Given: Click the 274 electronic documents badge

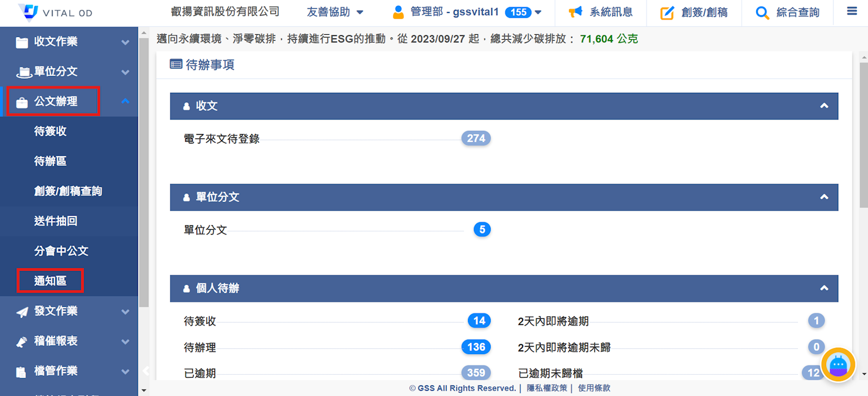Looking at the screenshot, I should (x=476, y=139).
